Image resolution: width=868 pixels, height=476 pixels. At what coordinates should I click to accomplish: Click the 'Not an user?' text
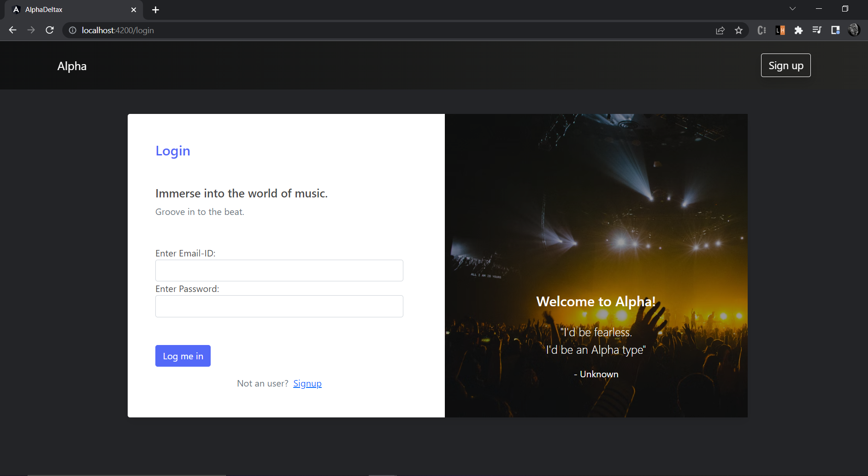263,383
